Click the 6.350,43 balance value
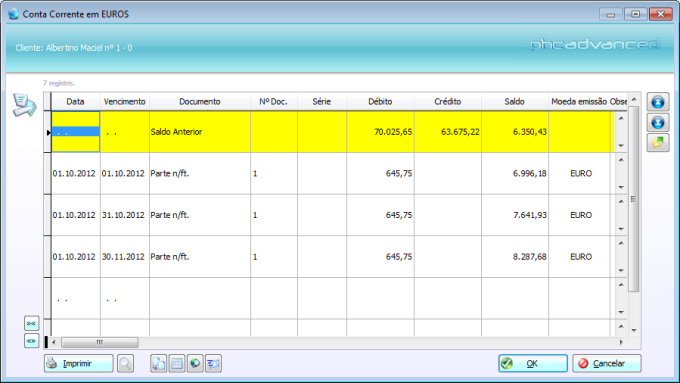Screen dimensions: 680x383 pos(530,132)
